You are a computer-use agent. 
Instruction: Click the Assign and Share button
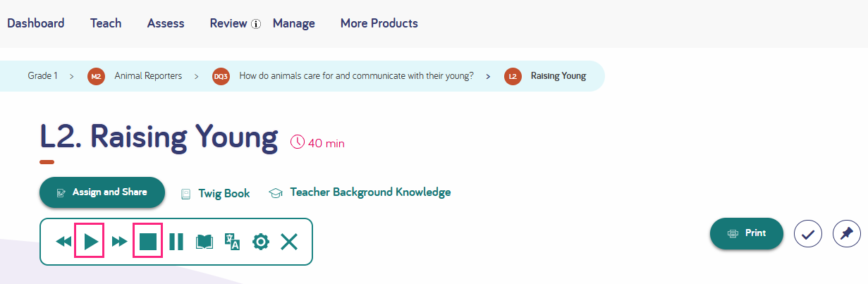click(102, 192)
